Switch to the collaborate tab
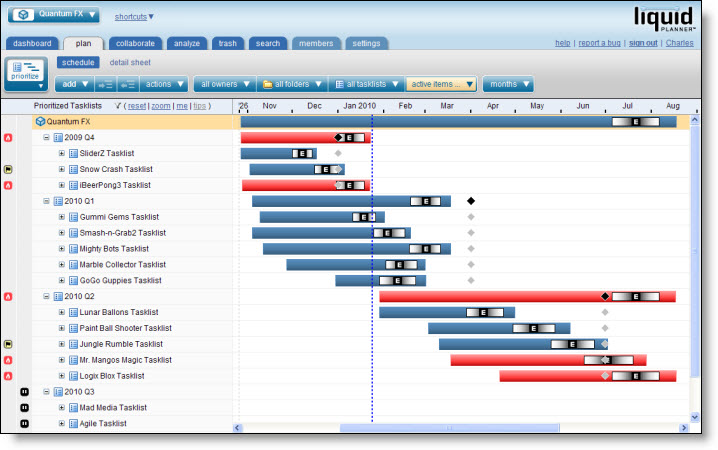The width and height of the screenshot is (718, 450). click(x=136, y=43)
